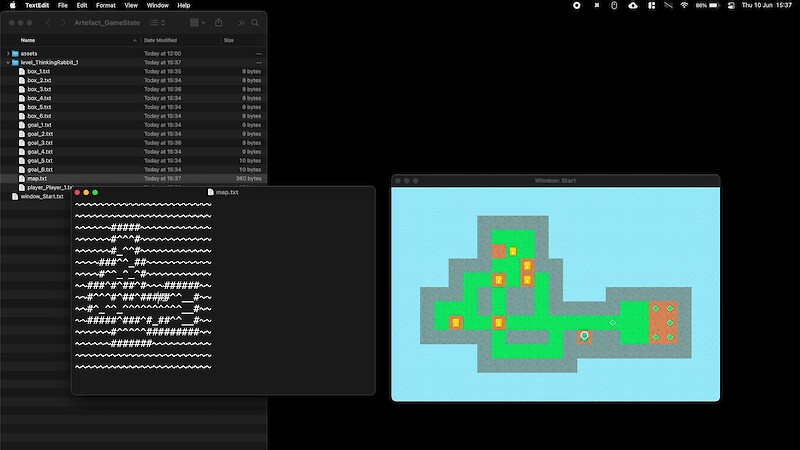Viewport: 800px width, 450px height.
Task: Collapse the level_ThinkingRabbit_1 folder triangle
Action: (x=8, y=62)
